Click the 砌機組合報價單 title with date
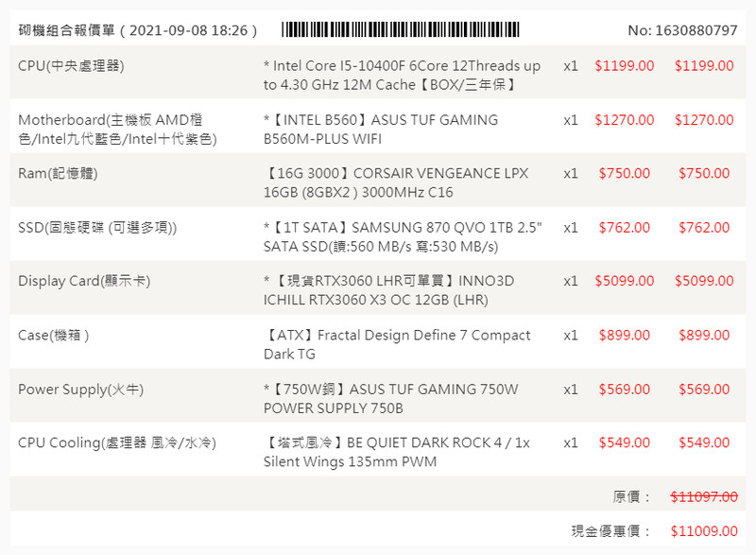Viewport: 756px width, 555px height. coord(138,30)
